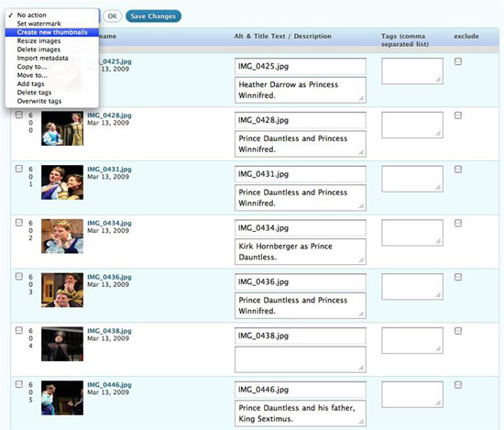Check exclude for IMG_0431.jpg

coord(458,170)
